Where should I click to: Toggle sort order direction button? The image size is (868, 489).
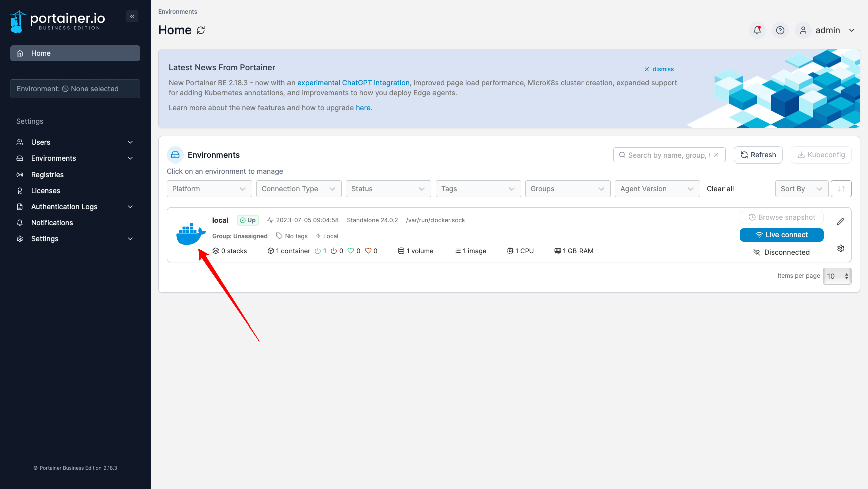coord(841,189)
